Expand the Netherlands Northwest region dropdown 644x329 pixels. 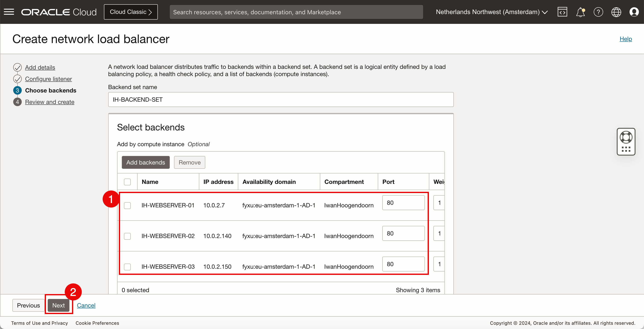(x=492, y=12)
